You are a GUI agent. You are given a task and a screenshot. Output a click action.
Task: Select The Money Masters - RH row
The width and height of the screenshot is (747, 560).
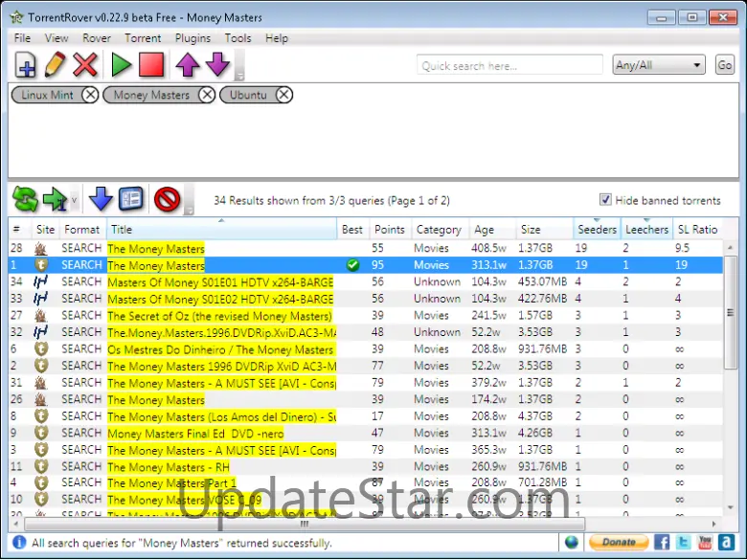[366, 466]
